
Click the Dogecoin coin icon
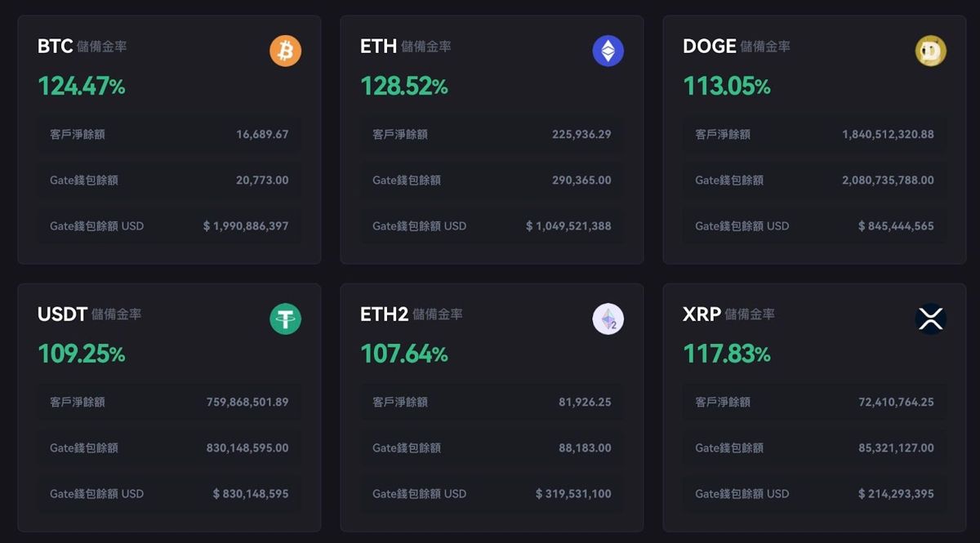pyautogui.click(x=931, y=51)
